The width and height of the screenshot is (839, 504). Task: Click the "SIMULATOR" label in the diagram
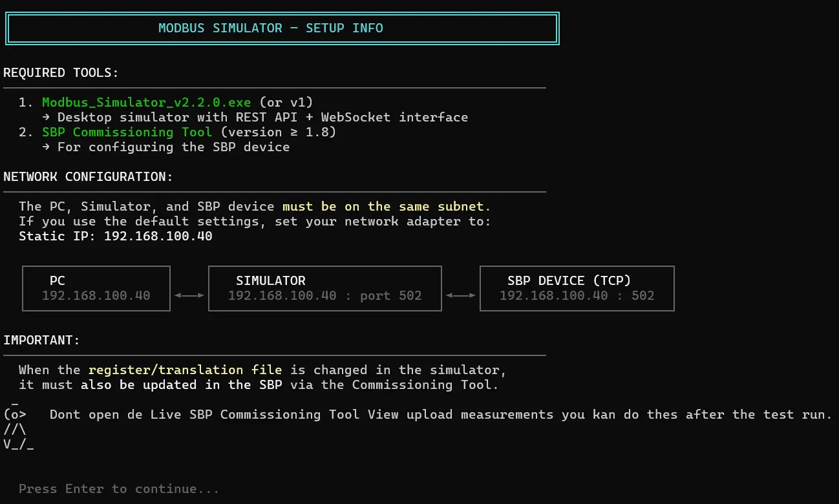pos(271,281)
